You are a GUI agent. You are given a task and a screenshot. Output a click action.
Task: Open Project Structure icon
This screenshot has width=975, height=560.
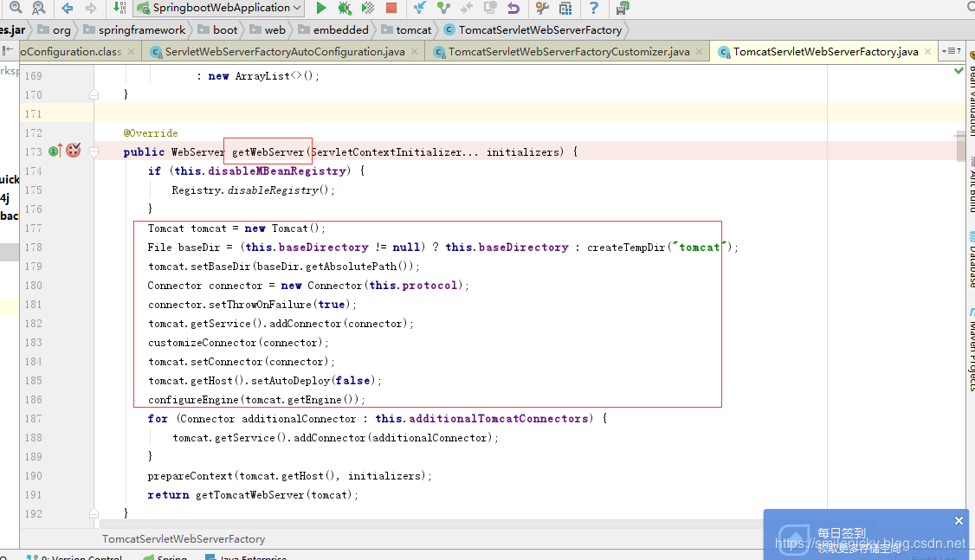click(x=565, y=8)
